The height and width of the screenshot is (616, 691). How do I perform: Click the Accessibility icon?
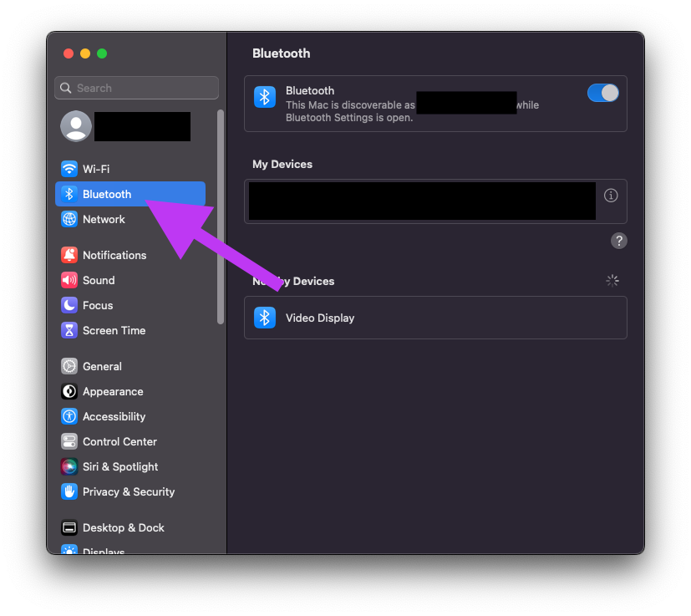point(69,416)
